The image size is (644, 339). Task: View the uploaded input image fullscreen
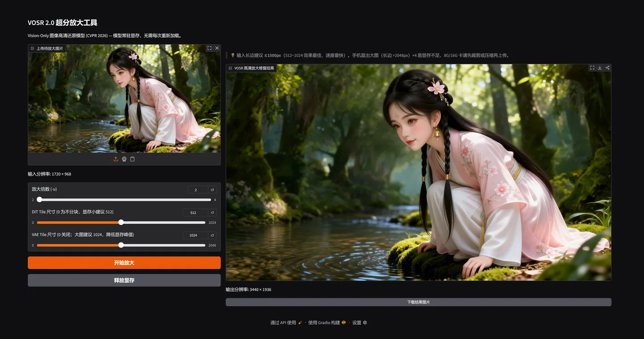click(209, 48)
